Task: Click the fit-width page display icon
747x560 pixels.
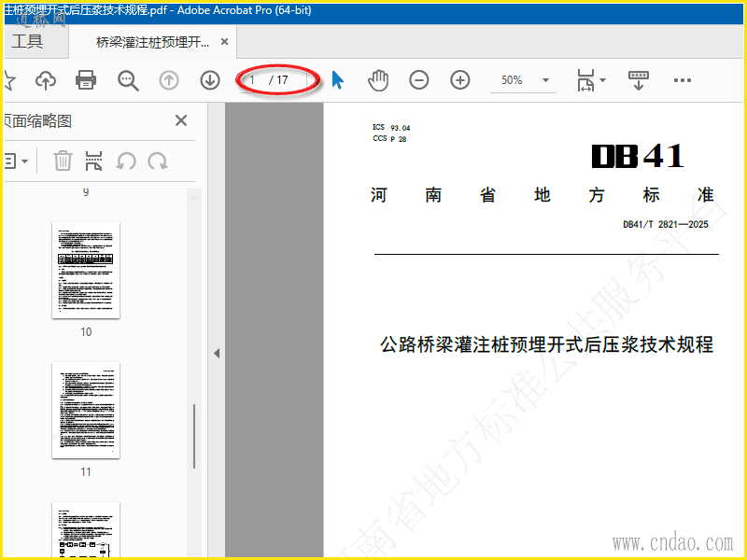Action: (585, 80)
